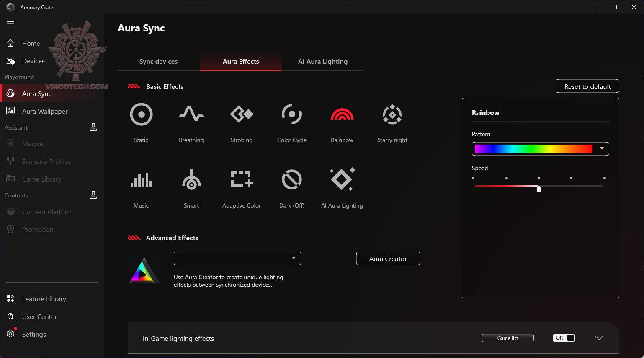Viewport: 644px width, 358px height.
Task: Switch to the Aura Effects tab
Action: click(241, 62)
